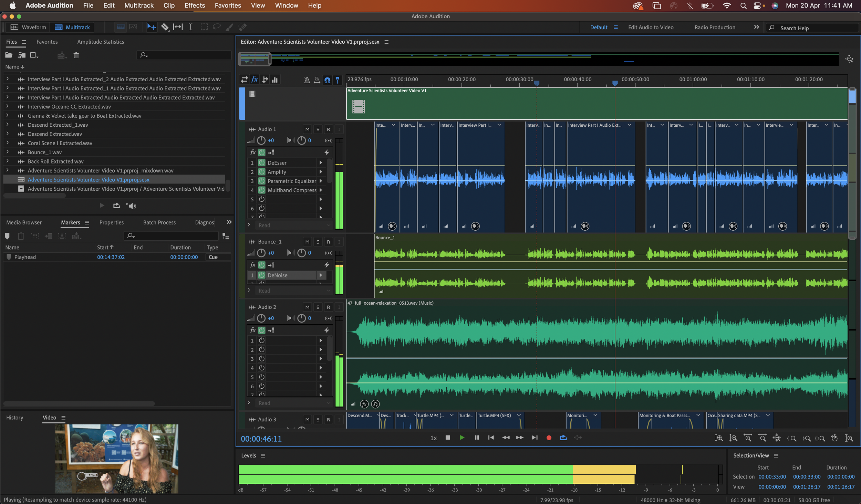Open the Wi-Fi menu bar icon
Image resolution: width=861 pixels, height=504 pixels.
(x=726, y=6)
